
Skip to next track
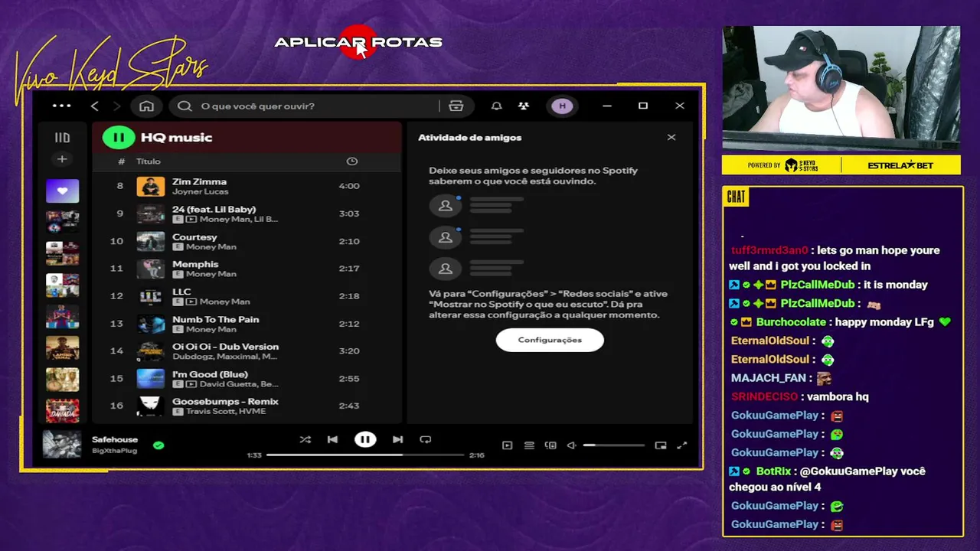click(397, 440)
